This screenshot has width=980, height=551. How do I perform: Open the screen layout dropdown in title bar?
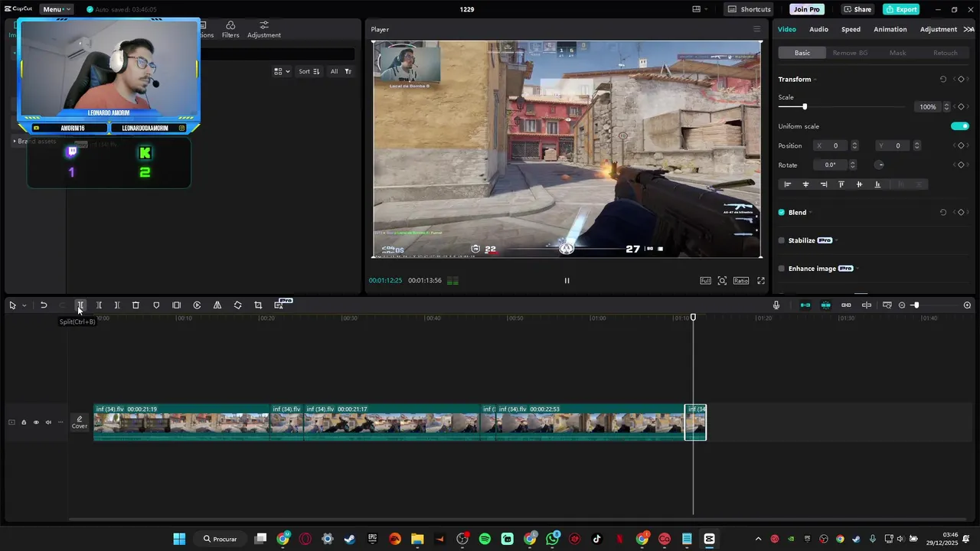(700, 9)
